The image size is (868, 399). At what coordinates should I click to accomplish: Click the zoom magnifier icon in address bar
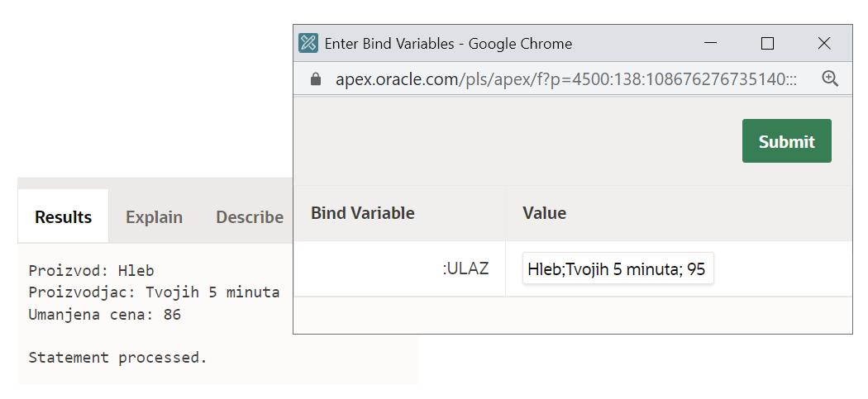point(830,78)
